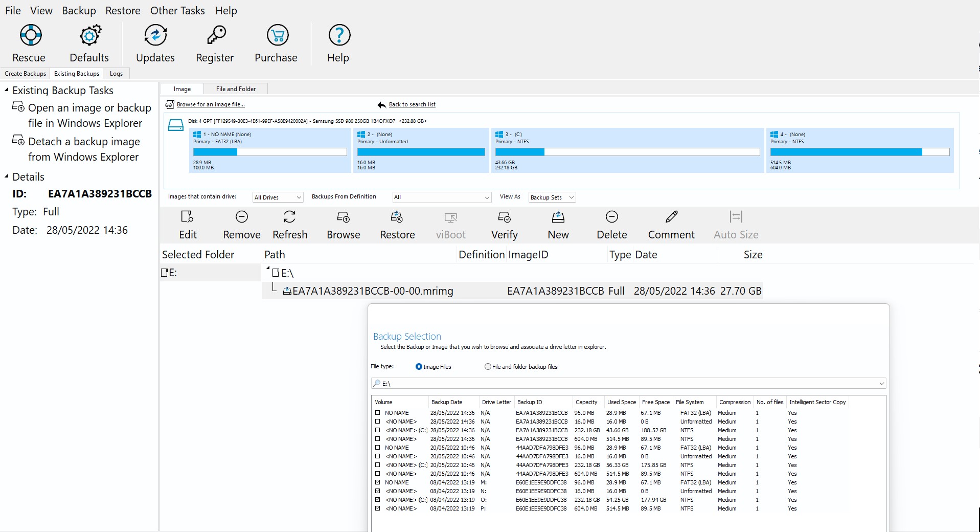Open the All Drives dropdown
980x532 pixels.
pos(278,197)
